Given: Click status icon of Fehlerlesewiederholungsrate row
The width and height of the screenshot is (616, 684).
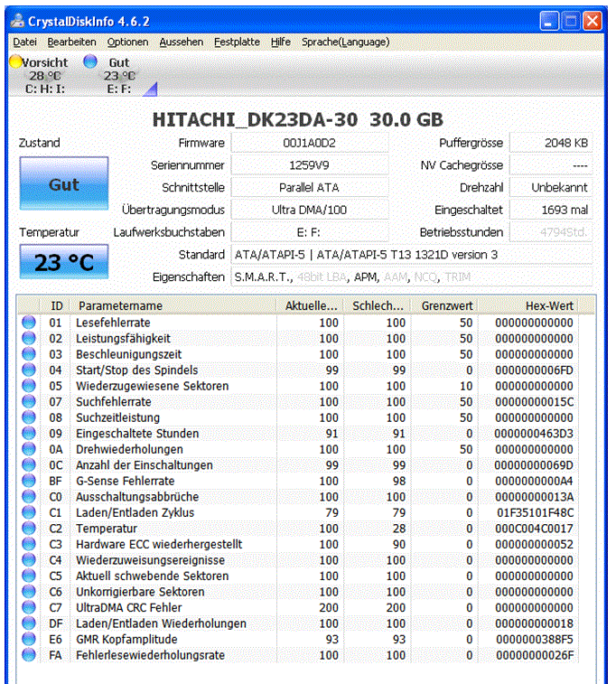Looking at the screenshot, I should tap(29, 655).
